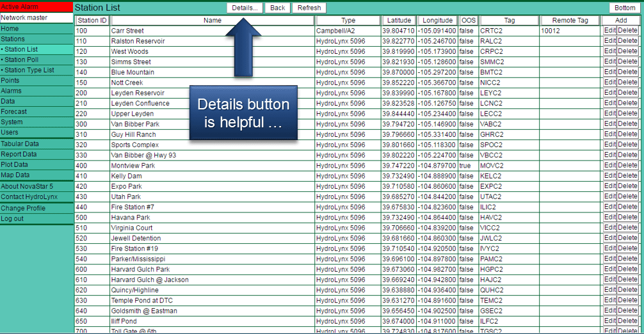Image resolution: width=644 pixels, height=334 pixels.
Task: Sort by Type column header
Action: click(348, 20)
